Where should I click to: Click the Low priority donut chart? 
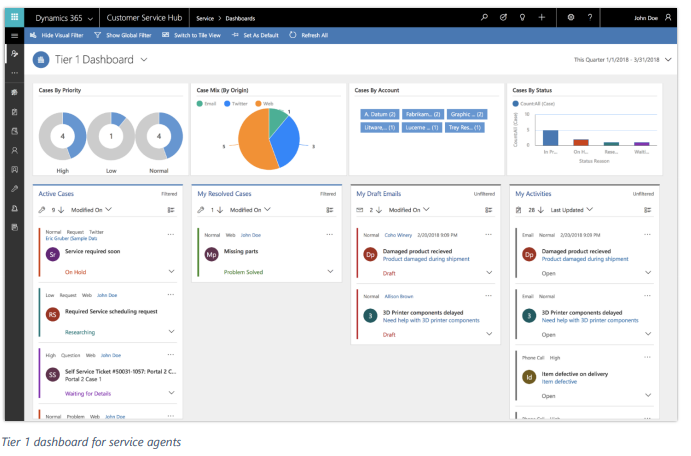[111, 136]
